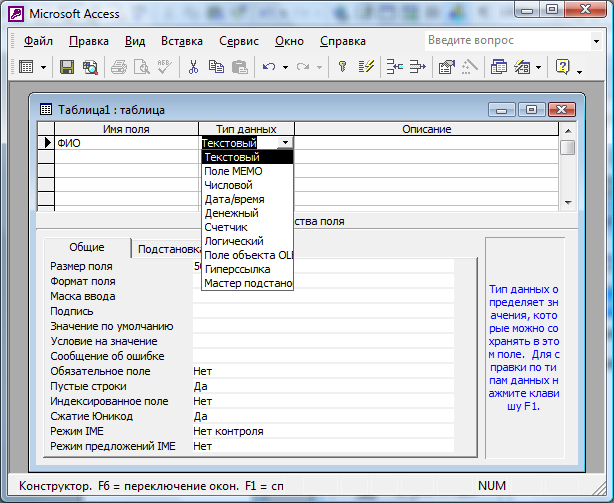This screenshot has height=503, width=614.
Task: Select Денежный data type
Action: 247,213
